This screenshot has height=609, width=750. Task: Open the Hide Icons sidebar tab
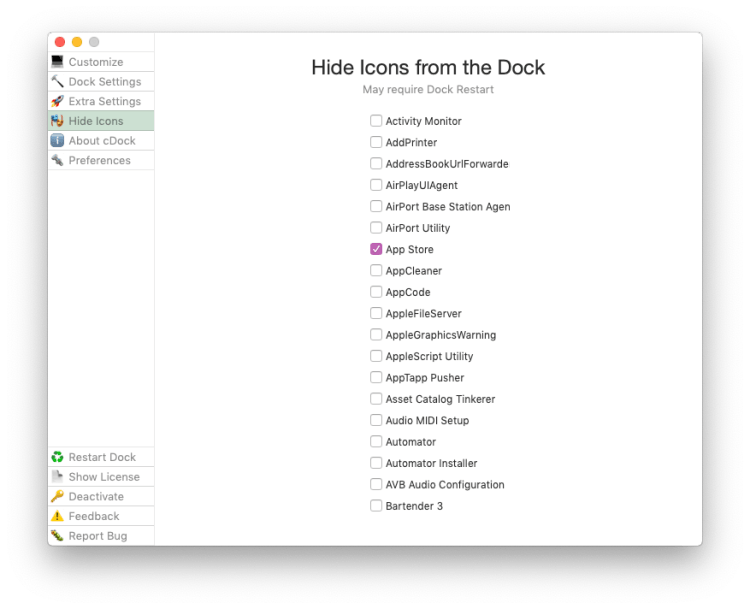coord(101,121)
